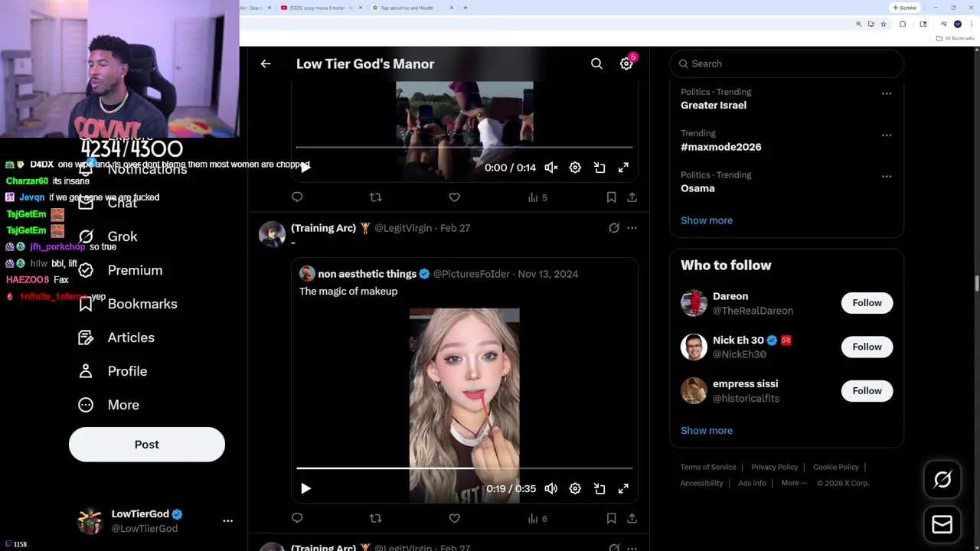Open non aesthetic things quoted account

tap(367, 274)
